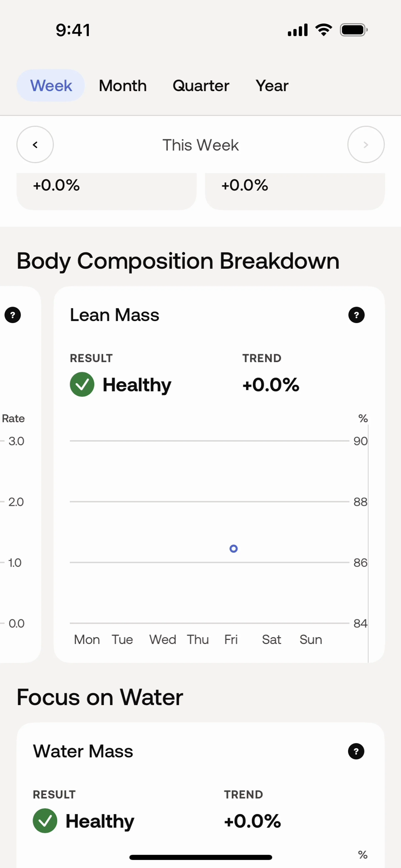Screen dimensions: 401x868
Task: Tap the This Week period label
Action: [200, 145]
